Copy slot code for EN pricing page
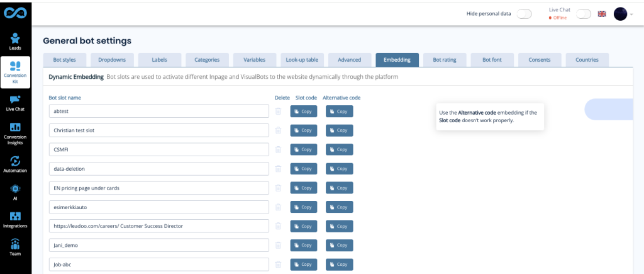 pyautogui.click(x=304, y=188)
